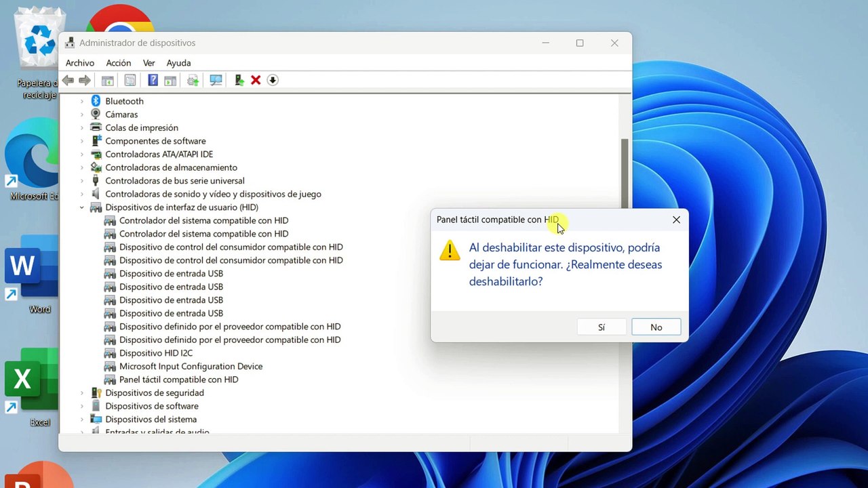Select Controladoras de almacenamiento label
Screen dimensions: 868x488
pos(171,167)
